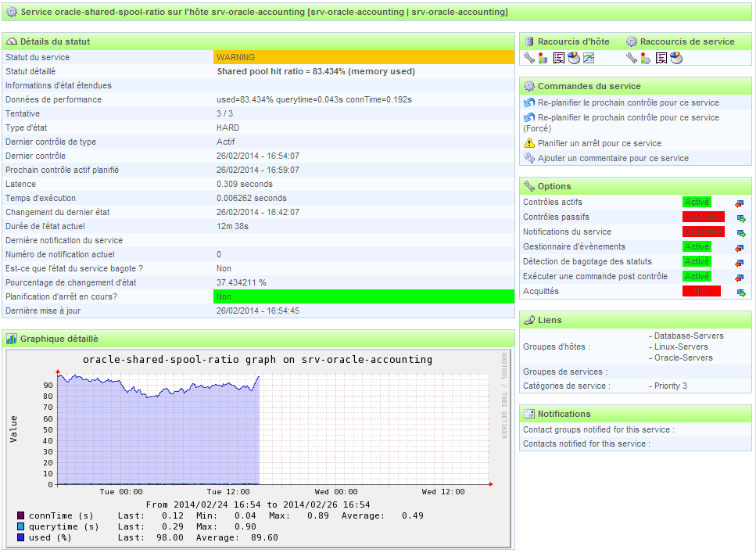756x553 pixels.
Task: Click the Options wrench header icon
Action: (x=529, y=186)
